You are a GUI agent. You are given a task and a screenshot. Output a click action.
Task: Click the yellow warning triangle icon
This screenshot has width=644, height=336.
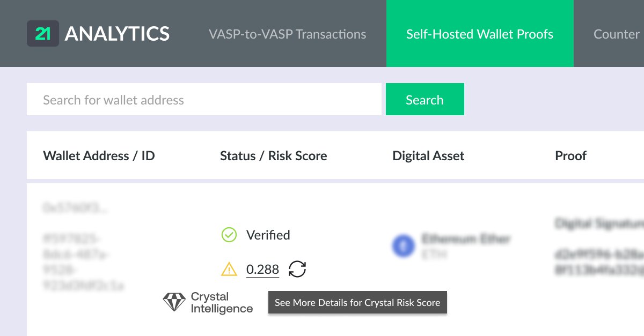click(229, 270)
